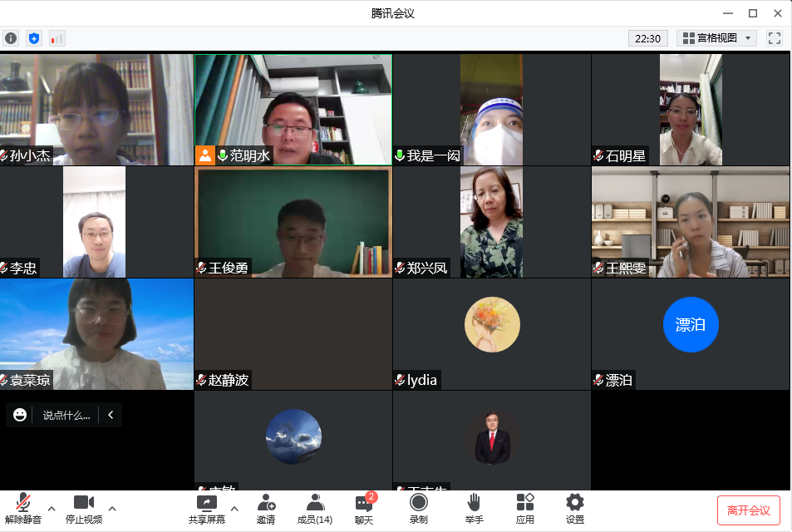Image resolution: width=792 pixels, height=532 pixels.
Task: Click the 说点什么 message input field
Action: (x=66, y=415)
